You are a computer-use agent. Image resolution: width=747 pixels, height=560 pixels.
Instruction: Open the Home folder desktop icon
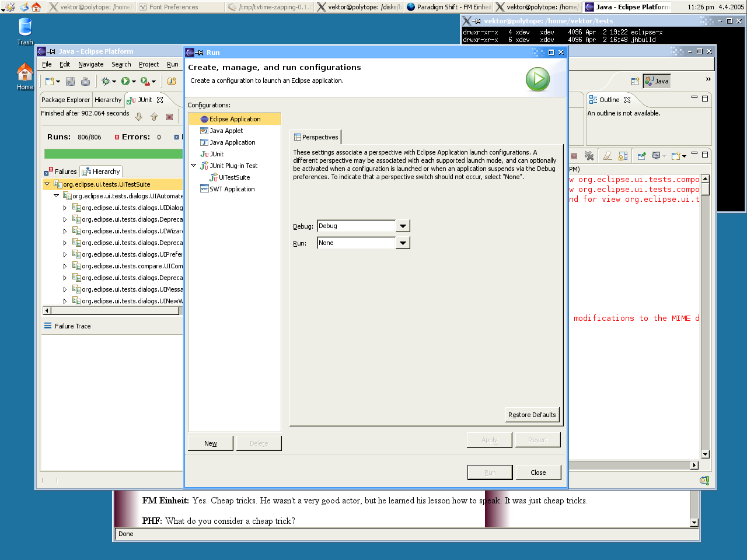25,77
